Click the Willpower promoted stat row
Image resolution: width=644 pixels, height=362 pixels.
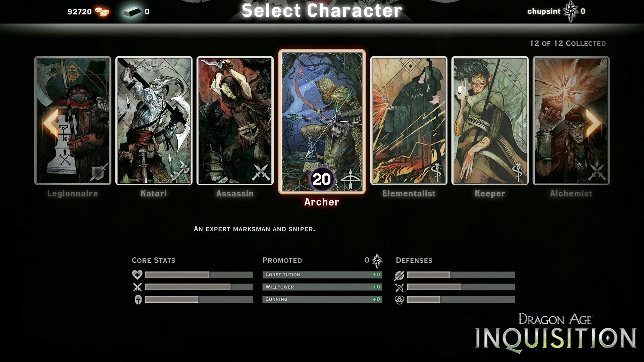[x=322, y=287]
